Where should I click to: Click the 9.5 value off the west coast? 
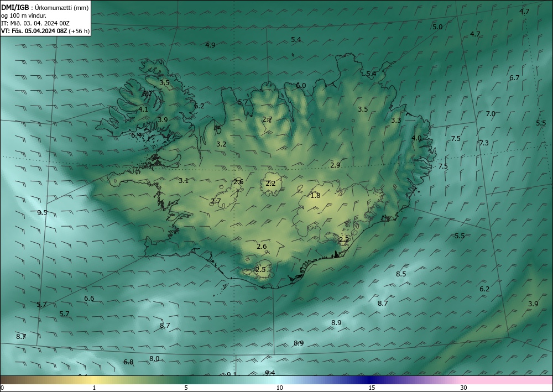click(x=42, y=212)
